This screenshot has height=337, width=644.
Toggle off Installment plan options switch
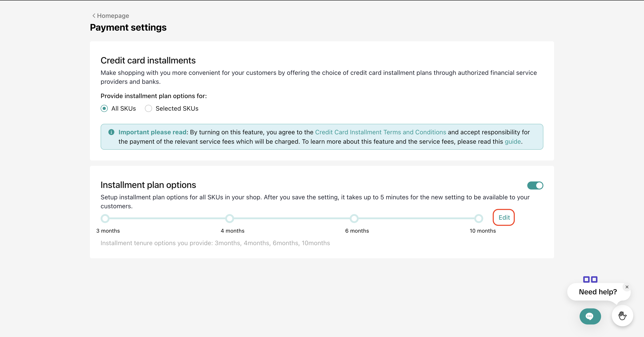(x=535, y=186)
